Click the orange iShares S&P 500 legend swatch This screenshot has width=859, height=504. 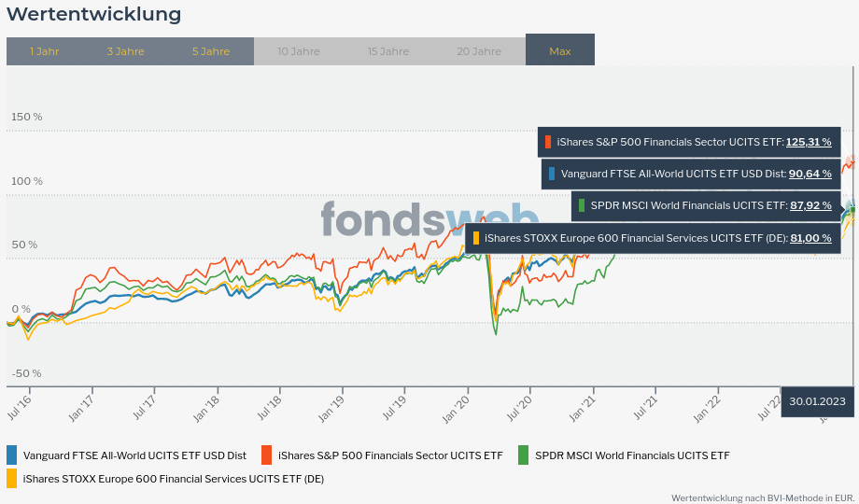point(267,455)
